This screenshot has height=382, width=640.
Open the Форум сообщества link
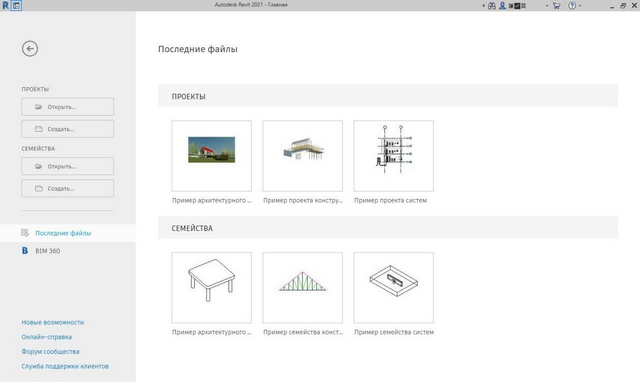[50, 352]
